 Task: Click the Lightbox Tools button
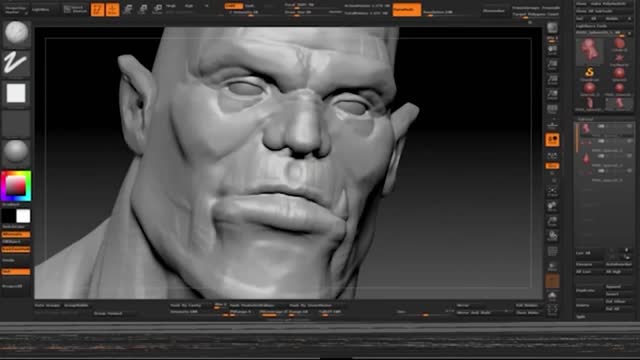(x=604, y=26)
